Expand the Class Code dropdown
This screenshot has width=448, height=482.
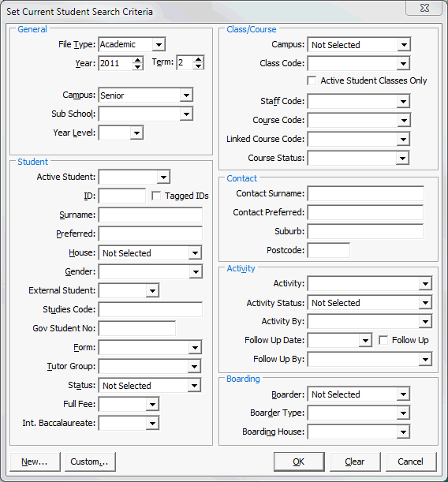(403, 64)
